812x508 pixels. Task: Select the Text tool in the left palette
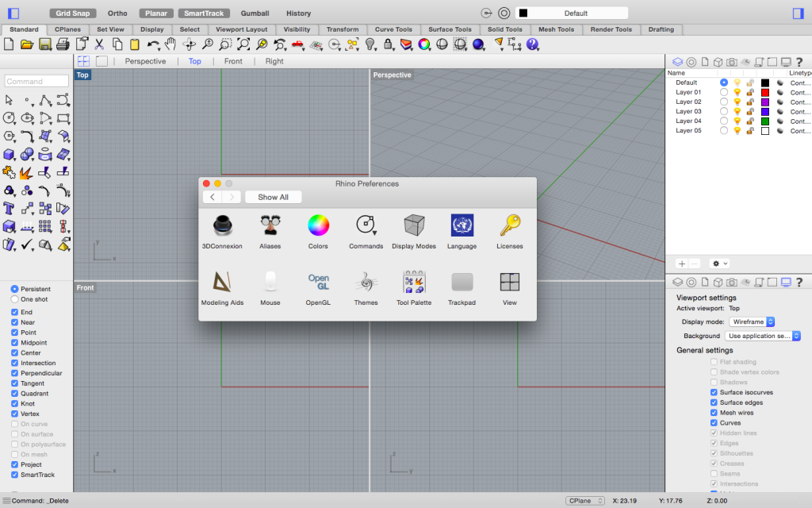pyautogui.click(x=9, y=209)
